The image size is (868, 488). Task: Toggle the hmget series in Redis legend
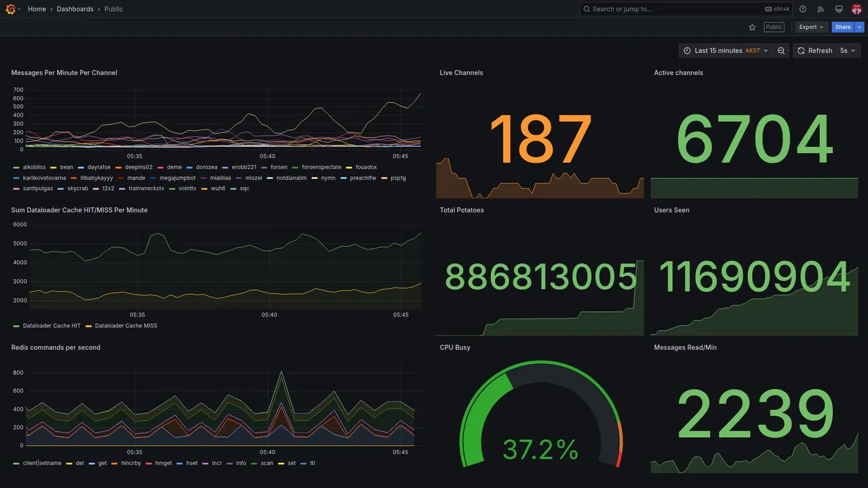[x=163, y=464]
